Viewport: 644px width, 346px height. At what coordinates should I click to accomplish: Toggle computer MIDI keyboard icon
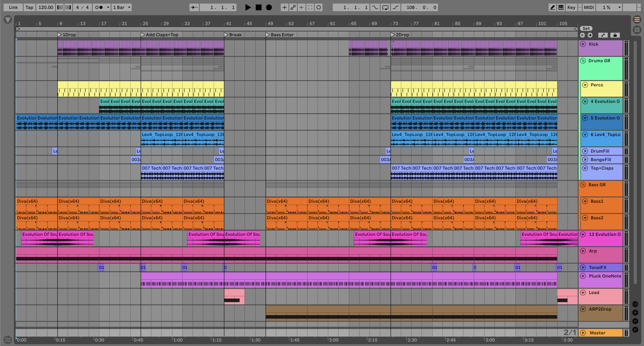coord(561,7)
